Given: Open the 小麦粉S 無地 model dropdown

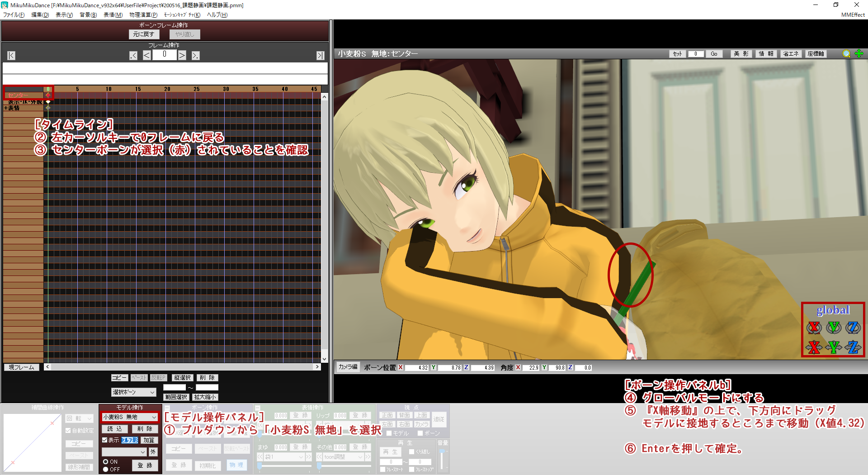Looking at the screenshot, I should tap(130, 417).
